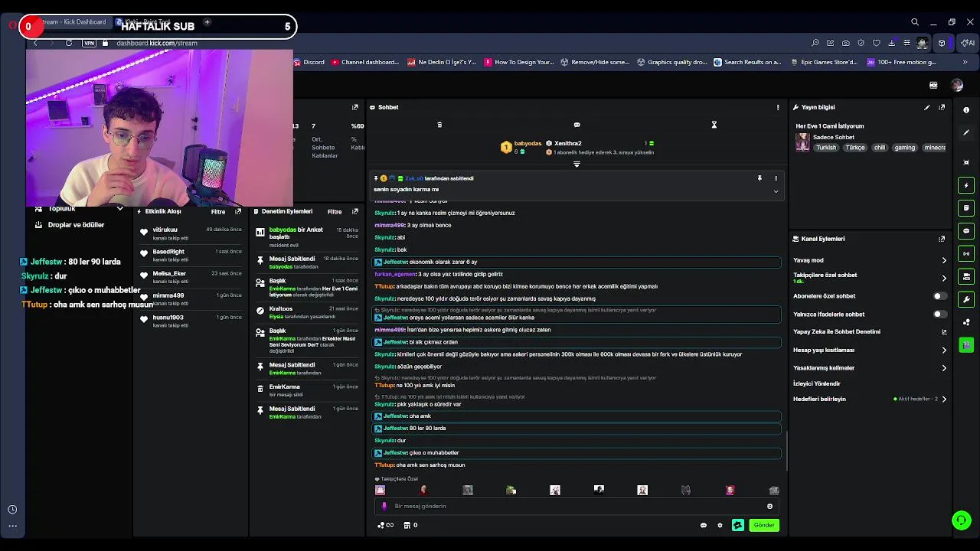Edit Yayın bilgisi with the pencil icon
This screenshot has width=980, height=551.
[x=927, y=107]
